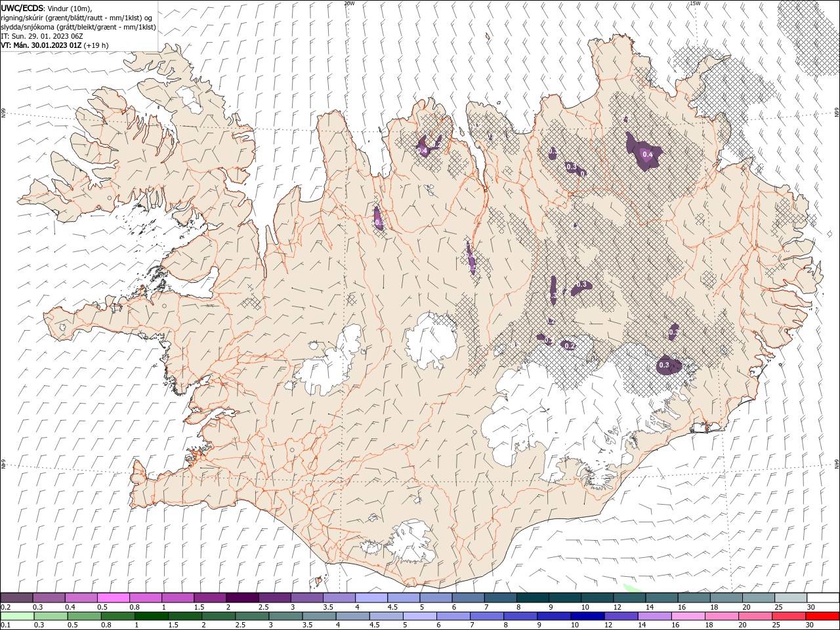Select the 3 swatch in the lower rain scale
This screenshot has width=840, height=630.
285,616
